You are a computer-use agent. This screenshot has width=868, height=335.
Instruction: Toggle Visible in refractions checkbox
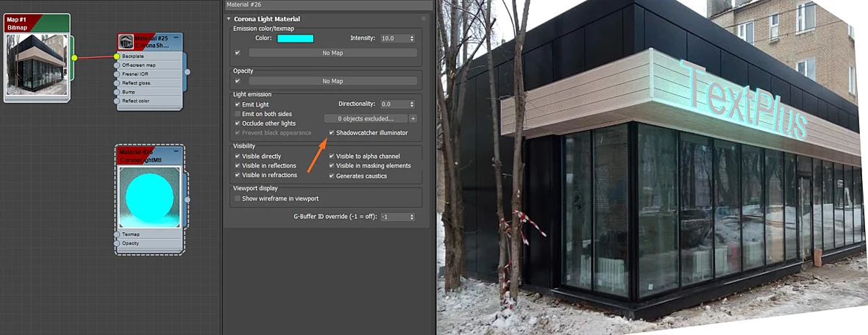pyautogui.click(x=238, y=175)
